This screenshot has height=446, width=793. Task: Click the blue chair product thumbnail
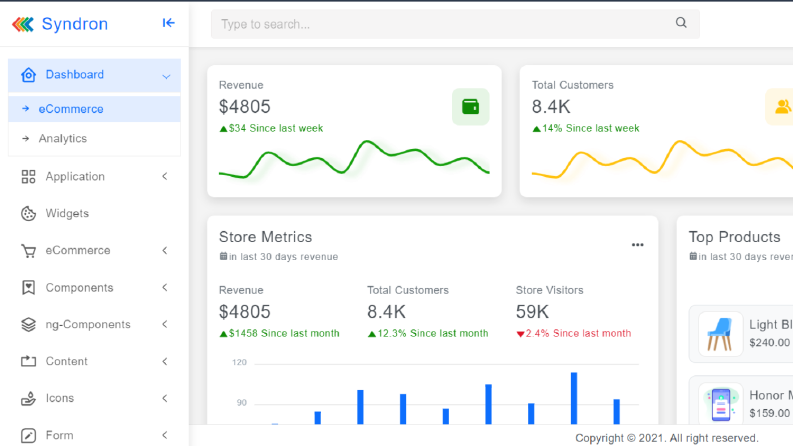tap(720, 334)
